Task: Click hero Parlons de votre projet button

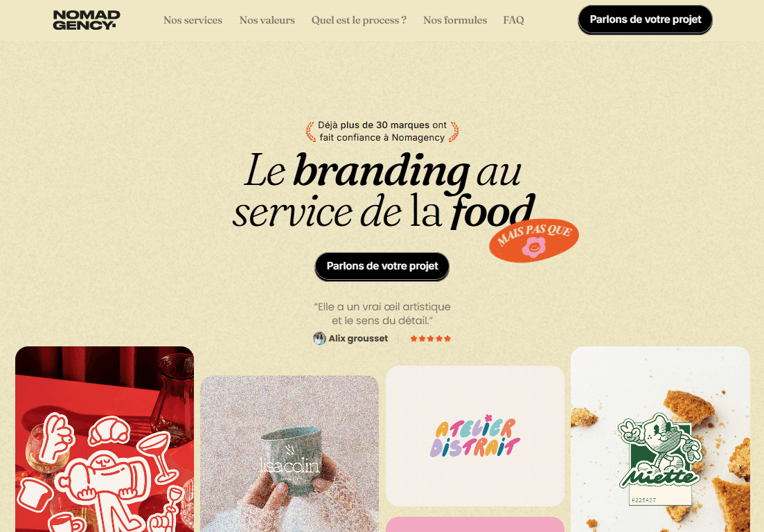Action: coord(382,267)
